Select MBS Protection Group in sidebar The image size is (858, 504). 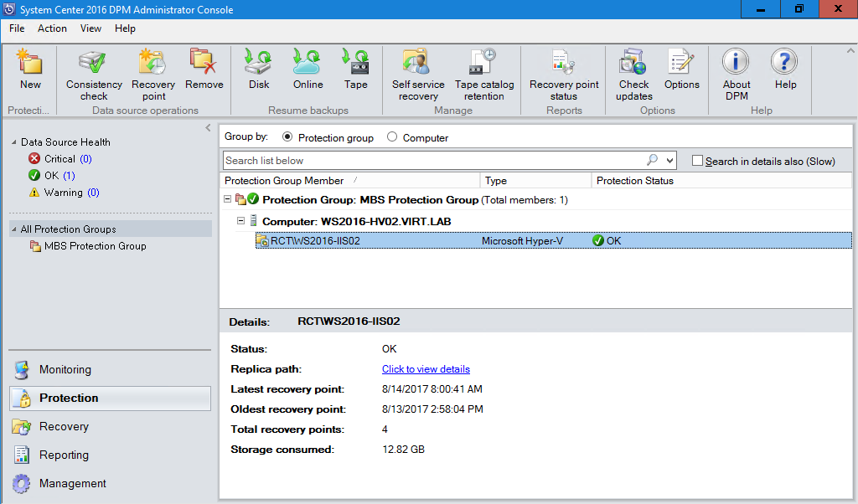click(x=96, y=246)
